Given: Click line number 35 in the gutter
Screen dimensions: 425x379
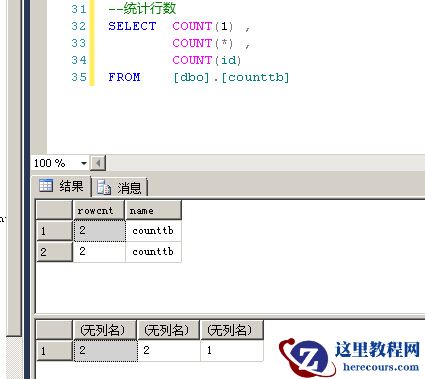Looking at the screenshot, I should [79, 77].
